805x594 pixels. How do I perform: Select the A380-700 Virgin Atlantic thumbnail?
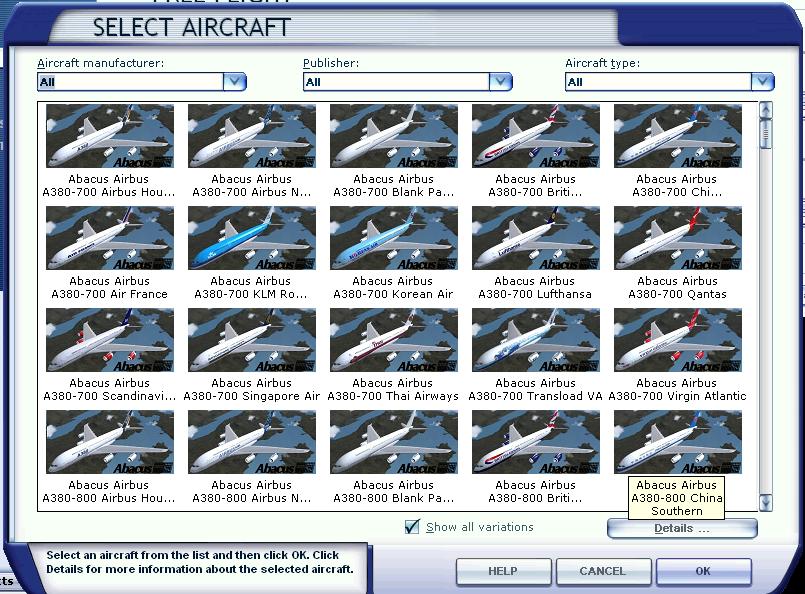click(678, 340)
